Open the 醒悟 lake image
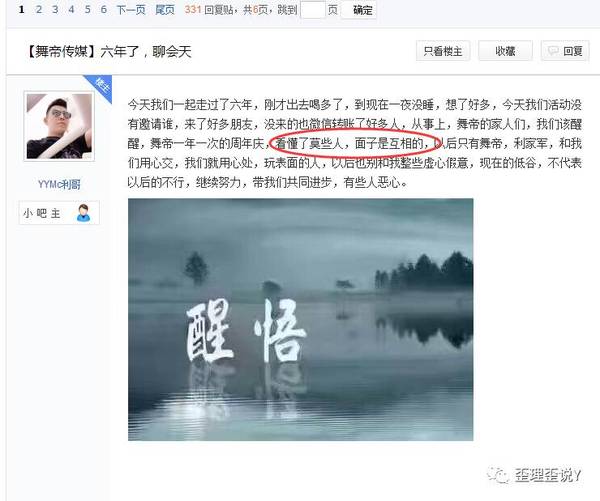The height and width of the screenshot is (501, 600). pos(300,319)
